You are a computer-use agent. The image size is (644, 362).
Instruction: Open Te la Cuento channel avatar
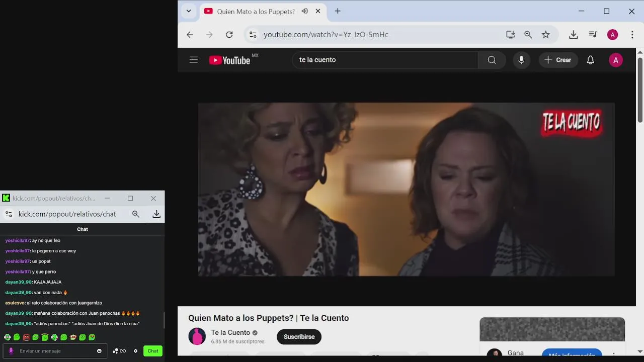(x=197, y=336)
